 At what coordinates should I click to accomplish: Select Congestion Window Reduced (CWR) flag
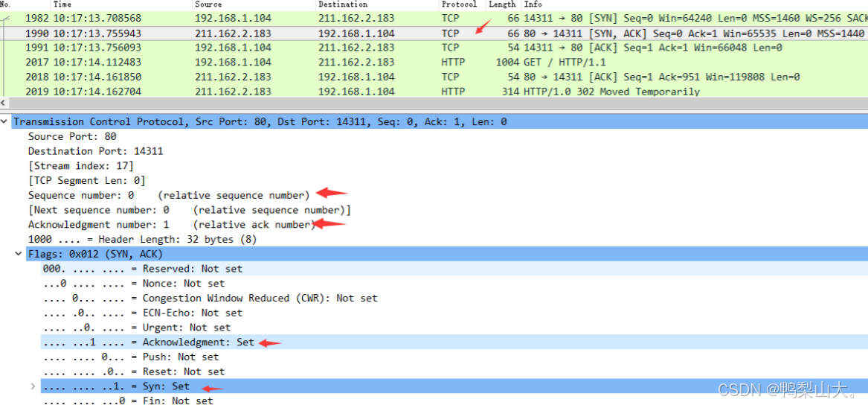210,298
